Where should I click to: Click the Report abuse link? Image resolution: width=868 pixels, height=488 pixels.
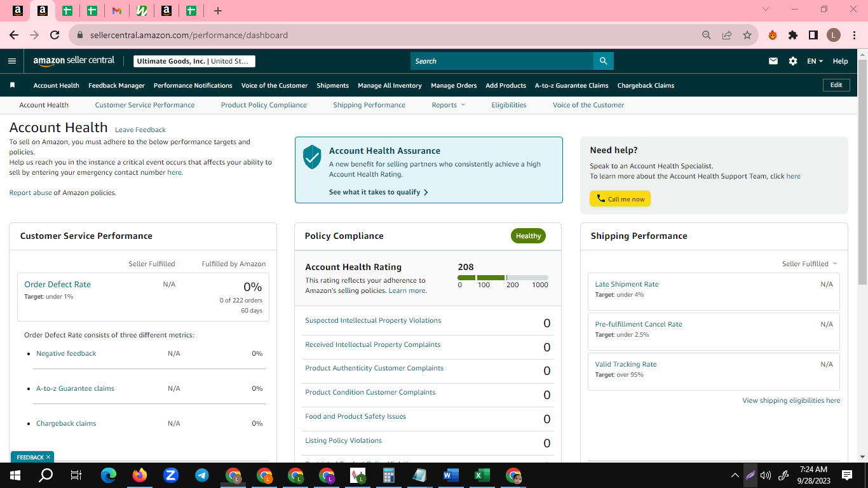point(31,193)
